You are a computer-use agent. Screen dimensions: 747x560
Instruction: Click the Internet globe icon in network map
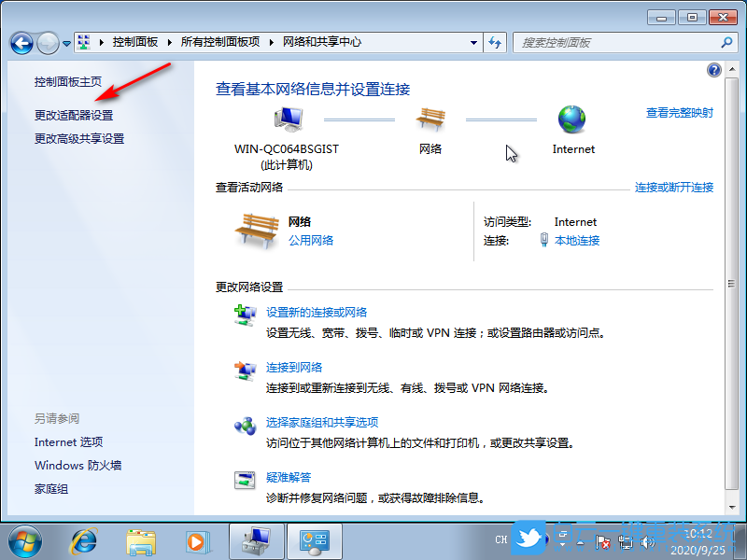571,119
